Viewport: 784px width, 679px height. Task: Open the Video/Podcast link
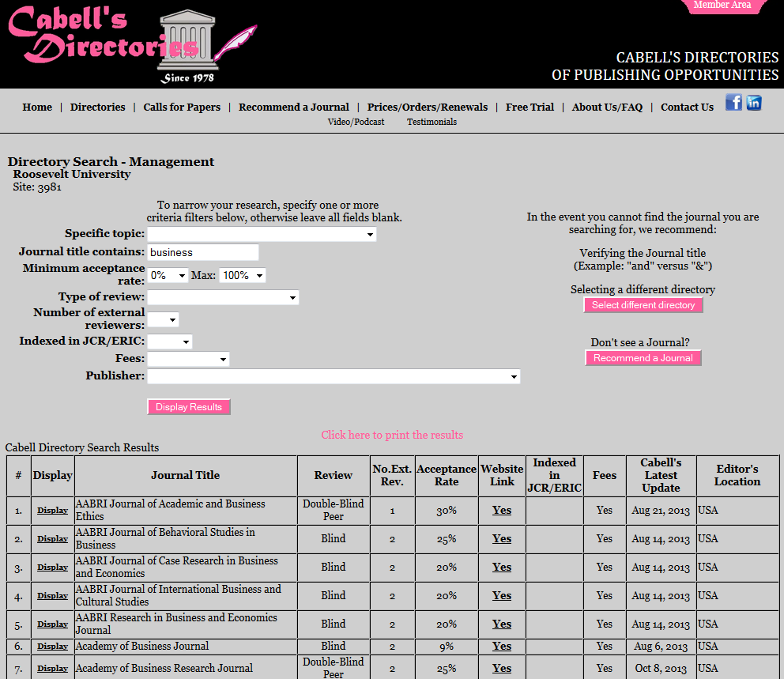pyautogui.click(x=356, y=122)
